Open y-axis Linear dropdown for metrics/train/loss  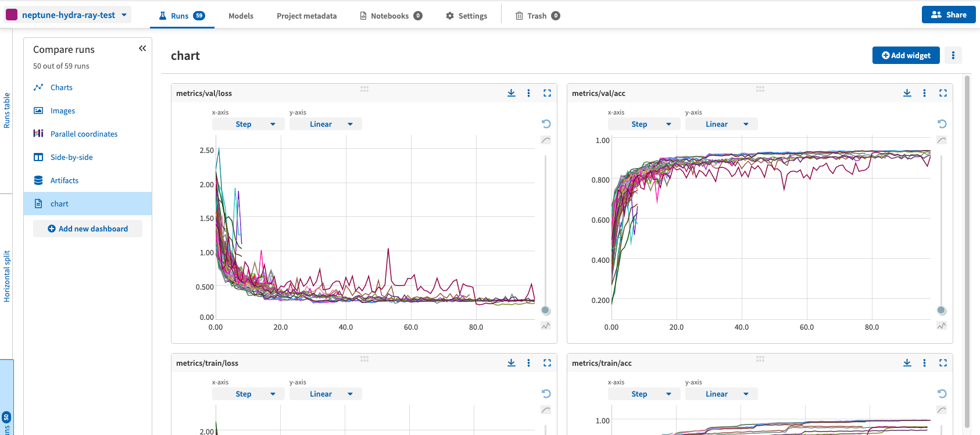point(326,394)
